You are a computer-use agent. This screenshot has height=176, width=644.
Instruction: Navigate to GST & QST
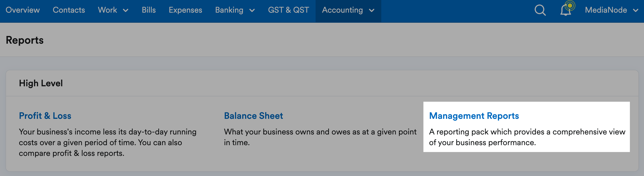(x=288, y=10)
